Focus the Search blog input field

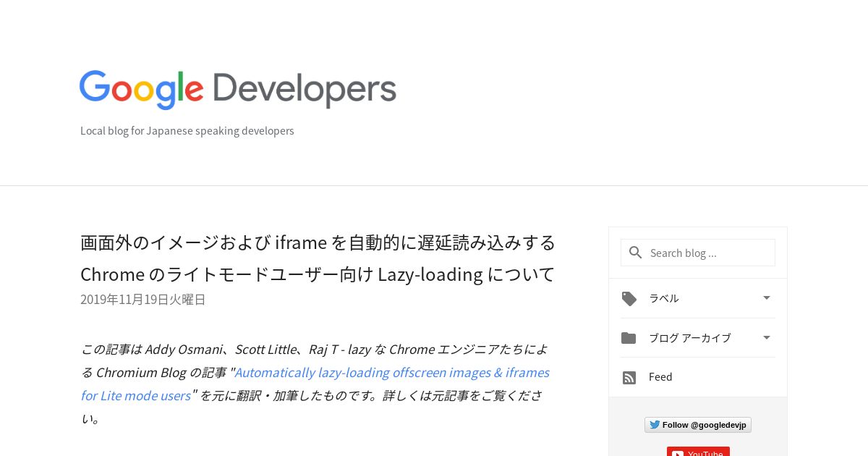click(698, 253)
